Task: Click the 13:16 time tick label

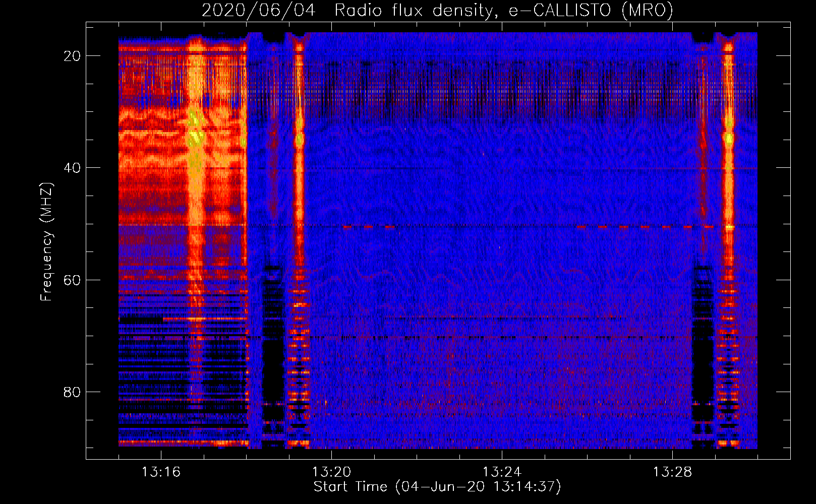Action: point(161,472)
